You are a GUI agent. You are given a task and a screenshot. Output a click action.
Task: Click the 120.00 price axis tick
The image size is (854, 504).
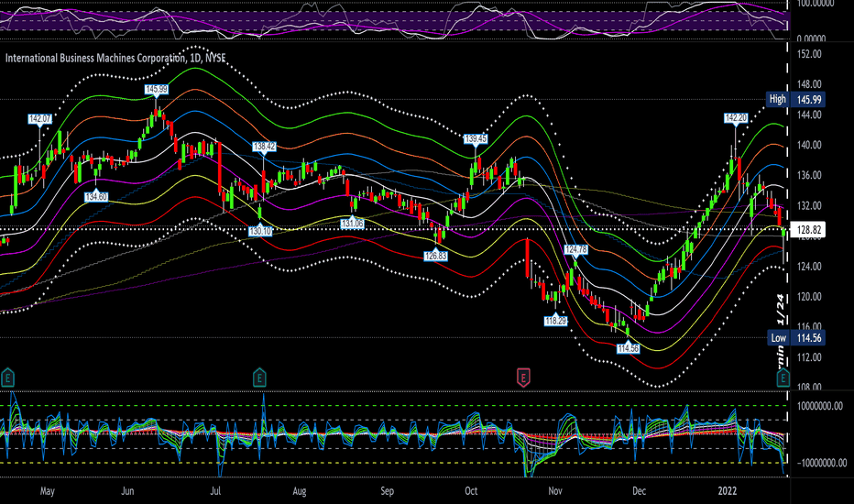click(x=809, y=297)
